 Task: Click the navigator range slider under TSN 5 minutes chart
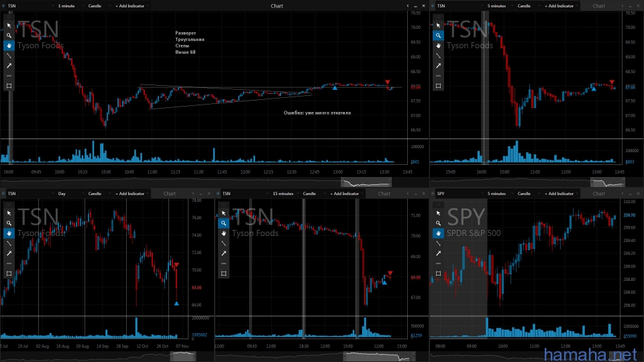tap(608, 182)
